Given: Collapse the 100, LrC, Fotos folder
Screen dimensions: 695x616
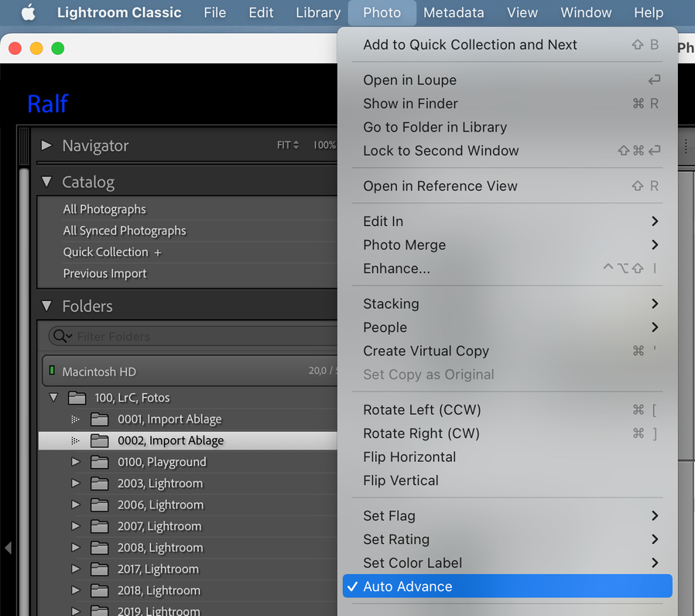Looking at the screenshot, I should [53, 398].
